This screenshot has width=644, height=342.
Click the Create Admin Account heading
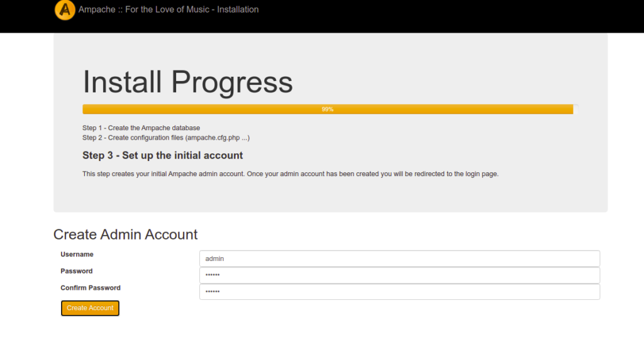(125, 234)
